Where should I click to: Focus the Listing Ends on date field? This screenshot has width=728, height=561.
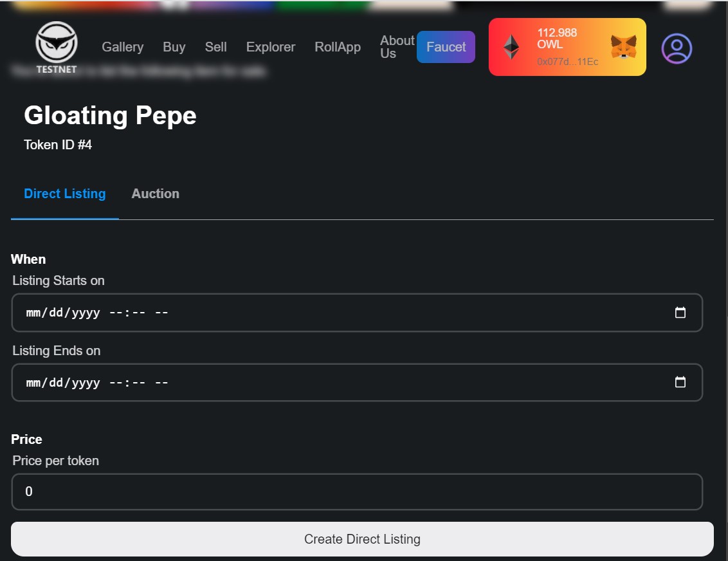(x=322, y=382)
